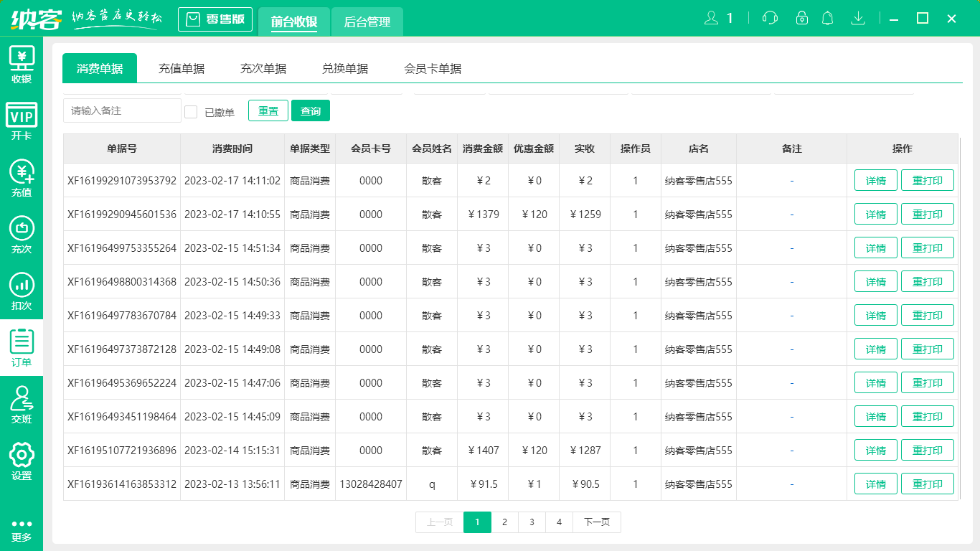Click the 请输入备注 remarks input field

[121, 110]
